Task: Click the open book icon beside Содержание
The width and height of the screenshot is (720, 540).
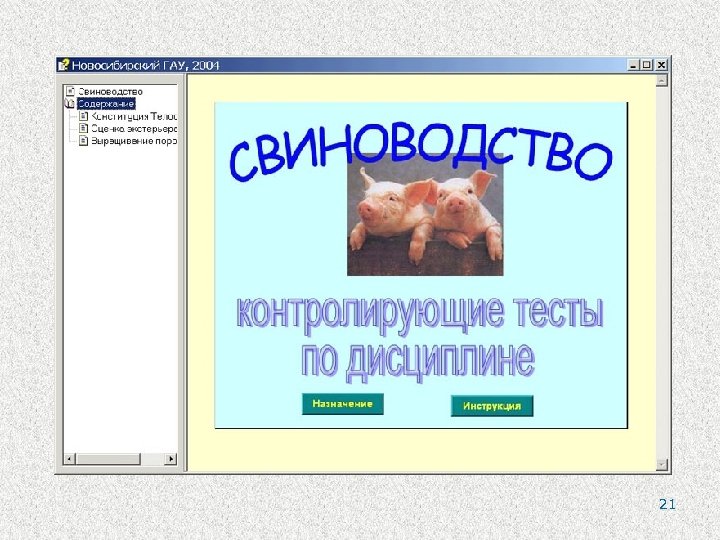Action: click(x=70, y=103)
